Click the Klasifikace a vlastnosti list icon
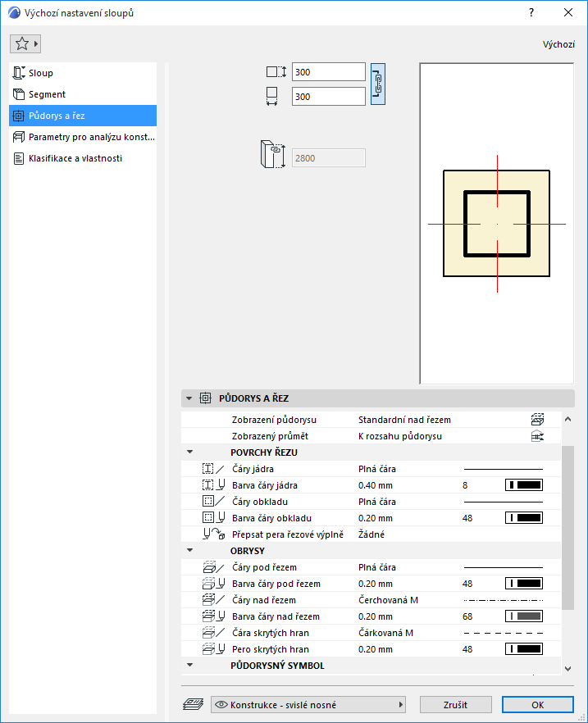 [18, 159]
